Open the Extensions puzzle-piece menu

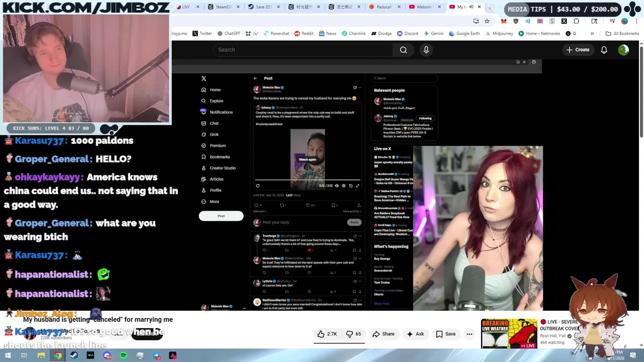(x=577, y=21)
